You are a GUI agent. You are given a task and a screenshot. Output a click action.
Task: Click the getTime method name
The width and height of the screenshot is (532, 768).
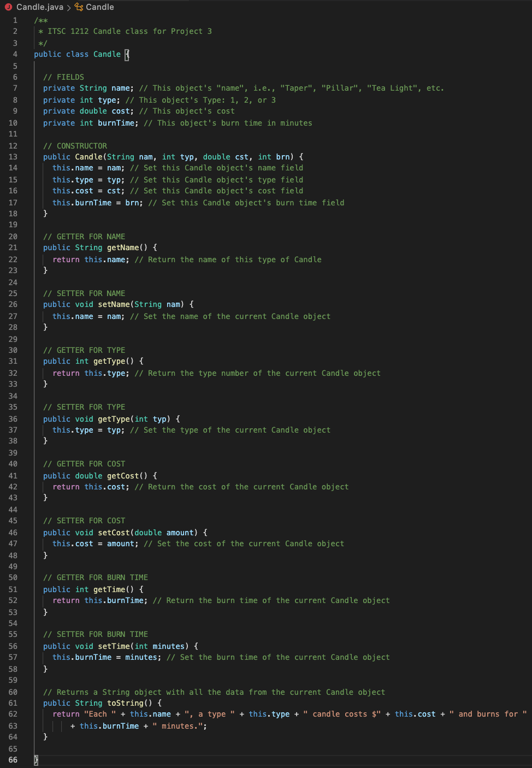109,589
